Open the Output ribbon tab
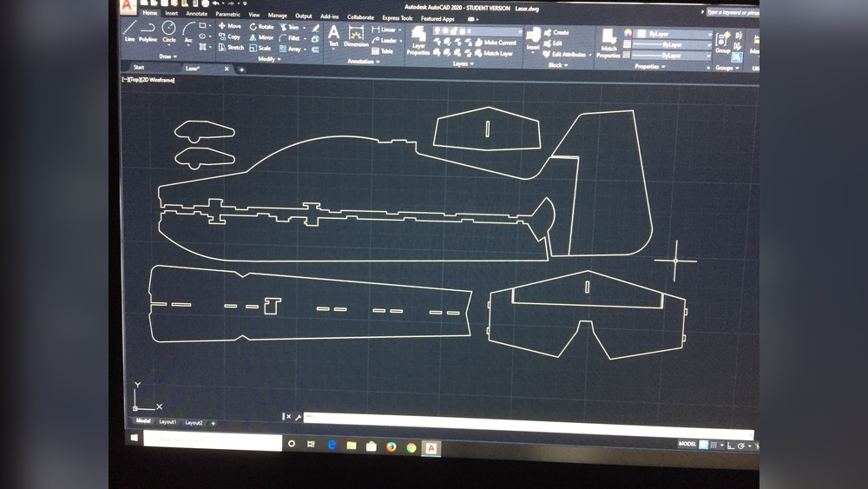Image resolution: width=868 pixels, height=489 pixels. (x=303, y=16)
